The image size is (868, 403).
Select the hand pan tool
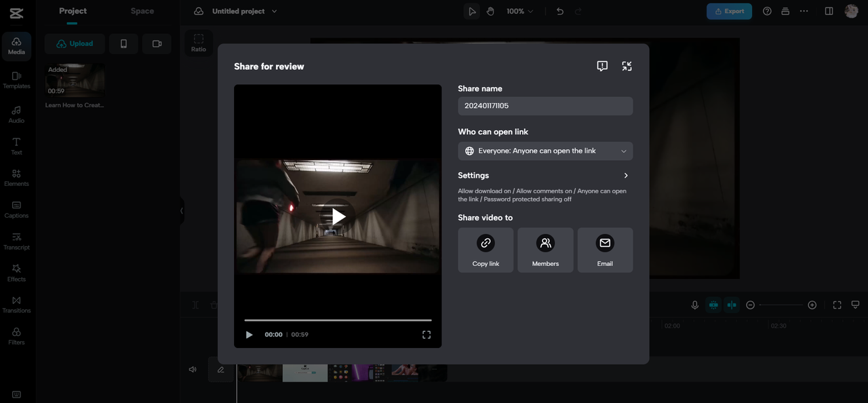(490, 11)
